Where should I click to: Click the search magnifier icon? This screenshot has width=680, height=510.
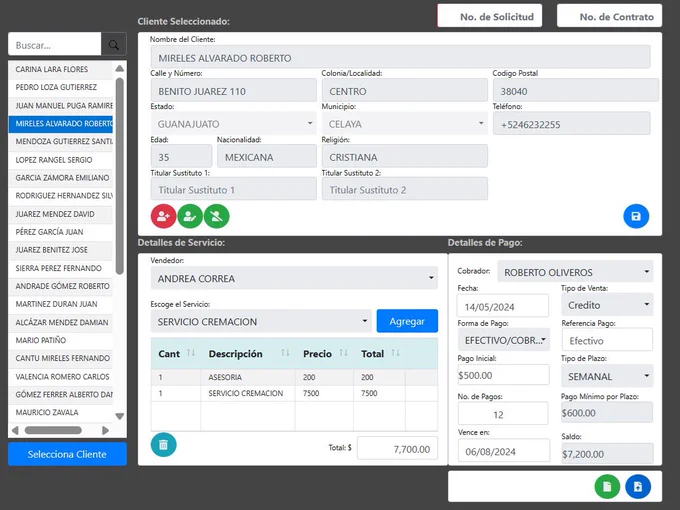114,45
